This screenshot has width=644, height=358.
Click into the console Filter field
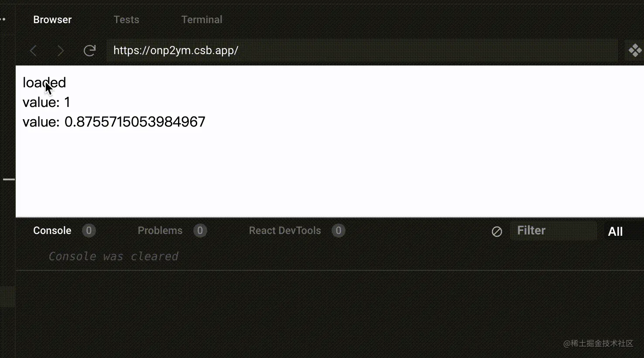[x=553, y=231]
